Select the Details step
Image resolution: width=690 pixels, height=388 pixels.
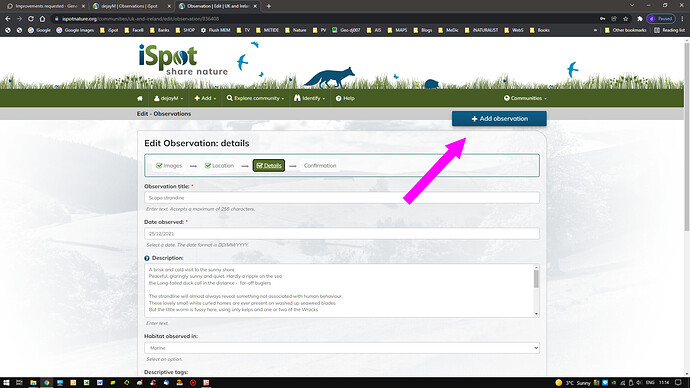click(x=269, y=166)
